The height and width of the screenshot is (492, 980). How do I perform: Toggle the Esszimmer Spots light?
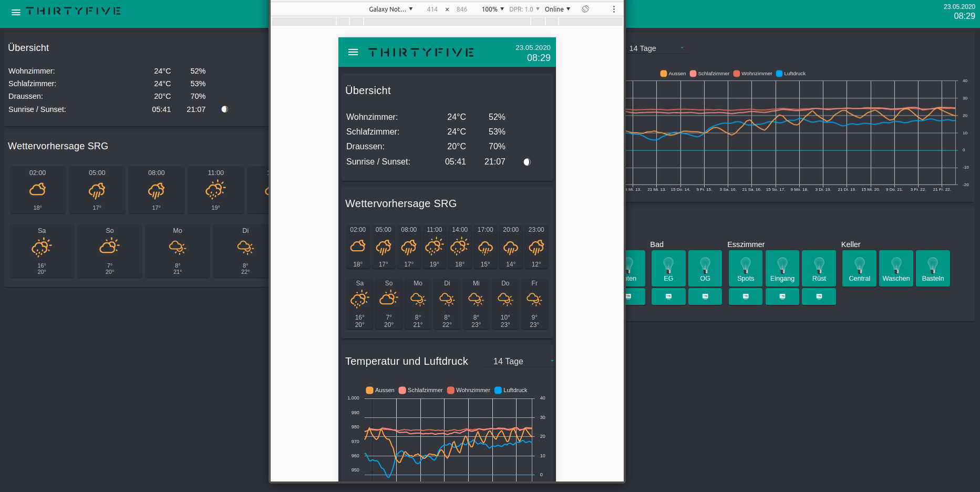(x=746, y=269)
